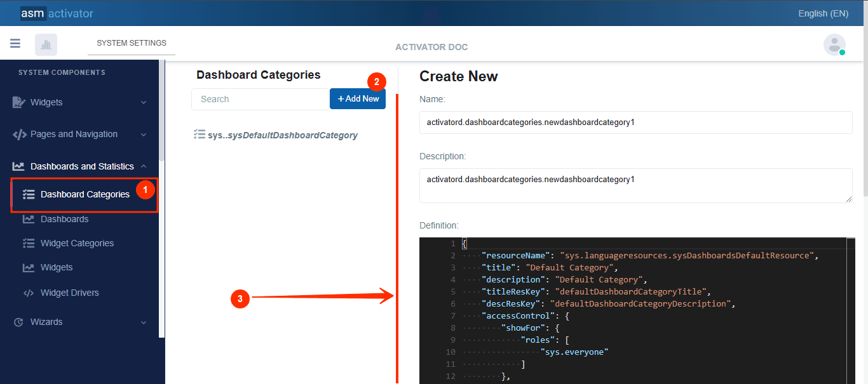868x384 pixels.
Task: Expand the Wizards section chevron
Action: click(x=144, y=322)
